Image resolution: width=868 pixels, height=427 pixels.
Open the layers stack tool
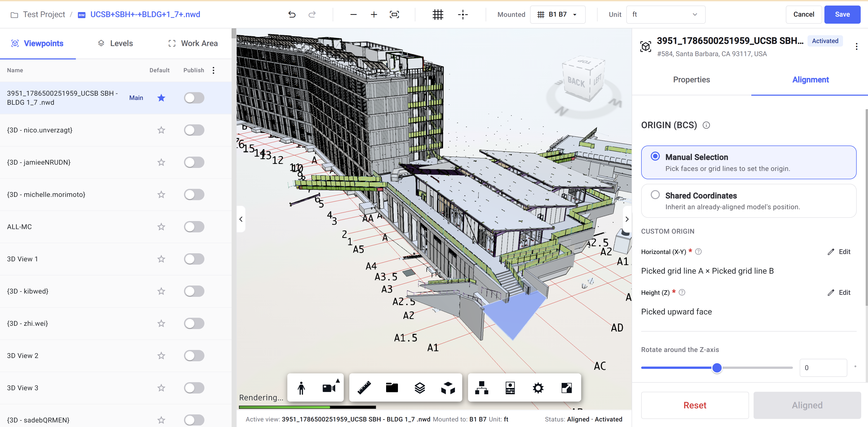coord(420,388)
